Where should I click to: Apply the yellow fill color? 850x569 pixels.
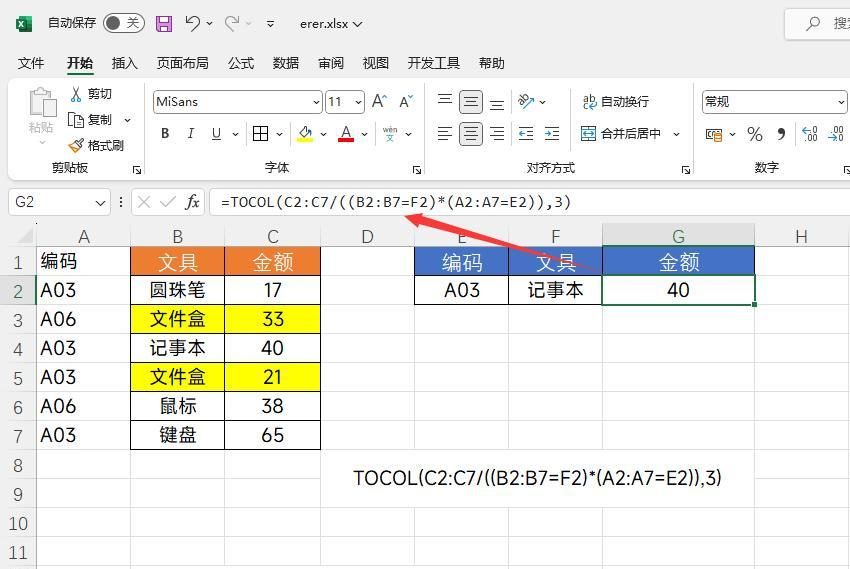tap(305, 134)
